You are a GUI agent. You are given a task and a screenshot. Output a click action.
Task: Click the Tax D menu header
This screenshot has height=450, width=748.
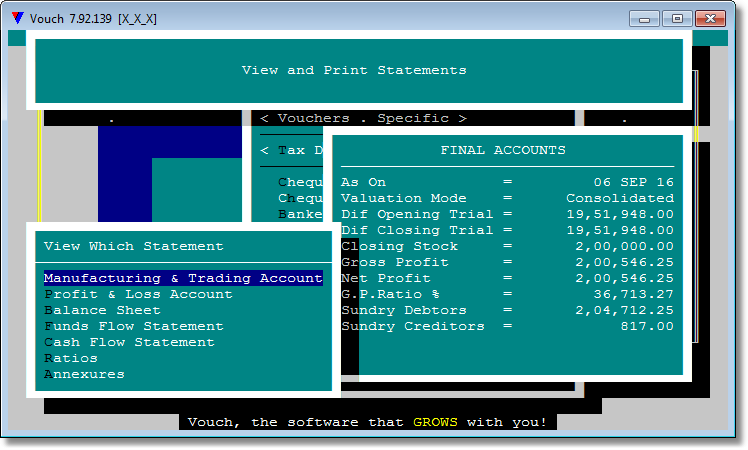[x=291, y=150]
